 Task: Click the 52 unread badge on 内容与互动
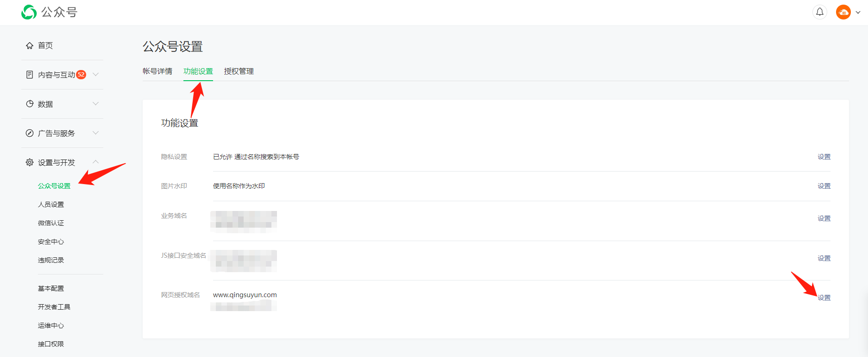[81, 75]
